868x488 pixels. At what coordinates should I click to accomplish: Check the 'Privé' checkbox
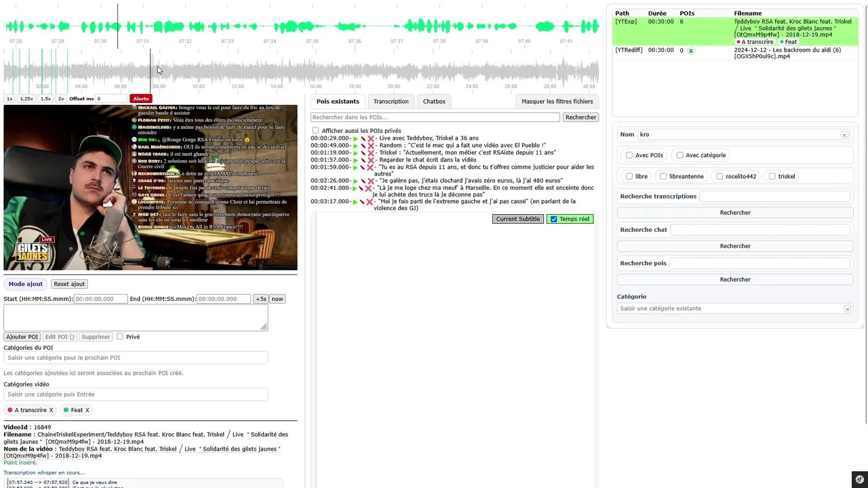point(119,336)
